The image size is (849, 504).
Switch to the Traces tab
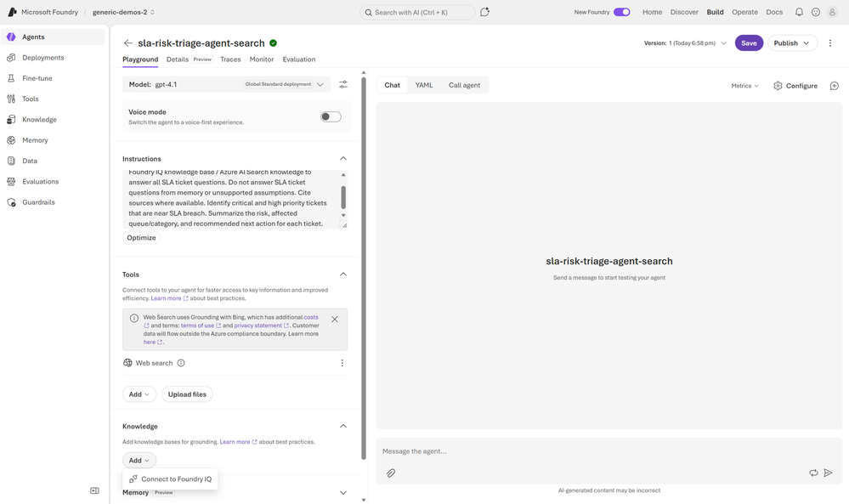point(230,59)
